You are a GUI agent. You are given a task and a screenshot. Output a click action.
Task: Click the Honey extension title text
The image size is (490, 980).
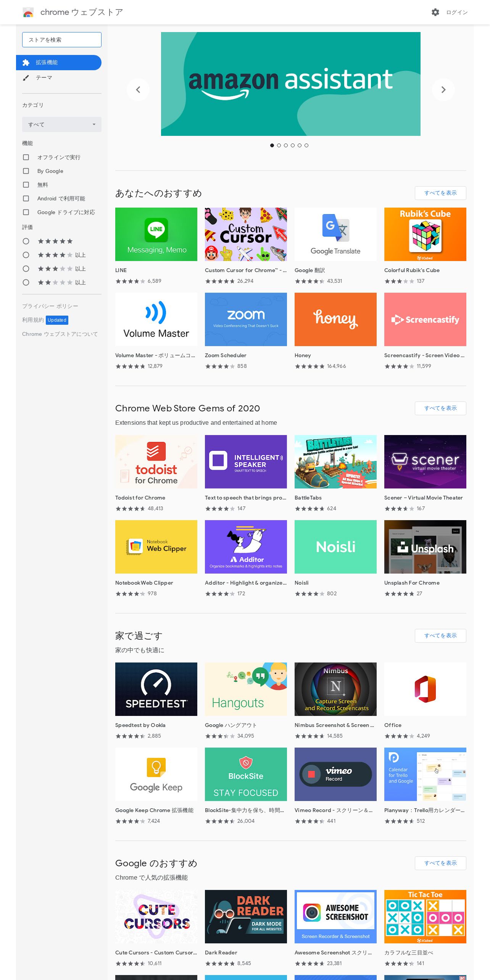point(303,355)
